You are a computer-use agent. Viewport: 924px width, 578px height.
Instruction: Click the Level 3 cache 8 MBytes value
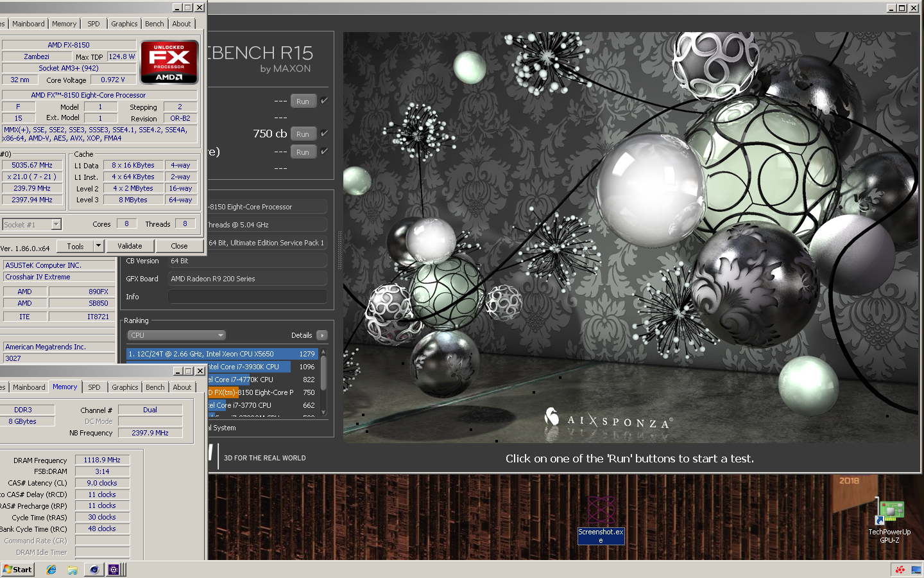(x=133, y=200)
